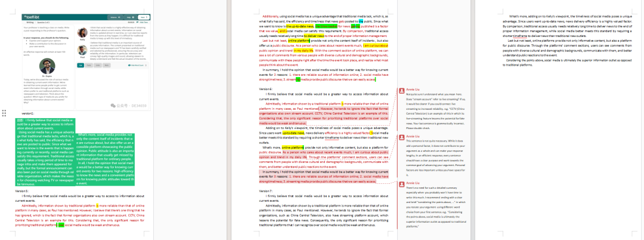This screenshot has height=240, width=644.
Task: Click the Hide Word Count label in the screenshot
Action: [138, 65]
